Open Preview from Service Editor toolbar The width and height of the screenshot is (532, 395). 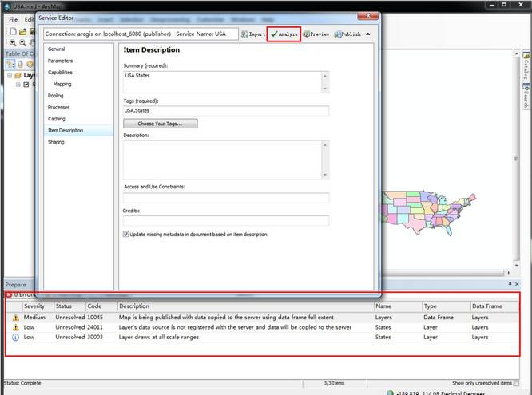(x=316, y=34)
